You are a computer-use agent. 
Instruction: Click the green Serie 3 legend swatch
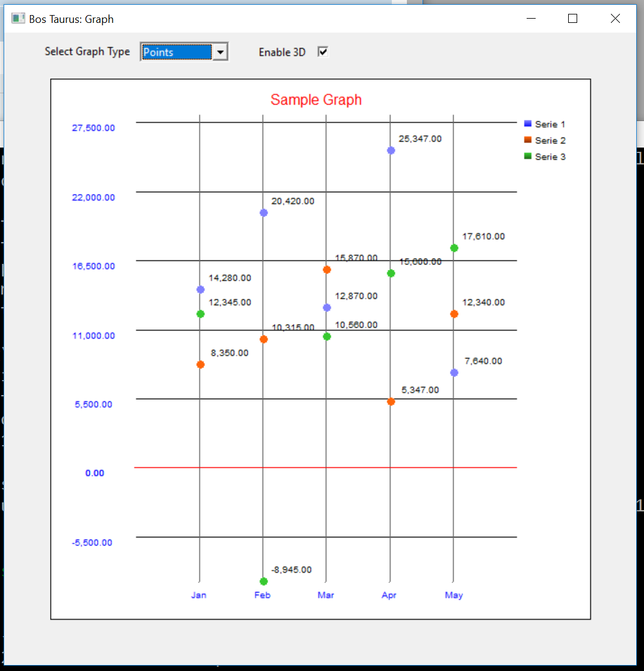pos(528,156)
